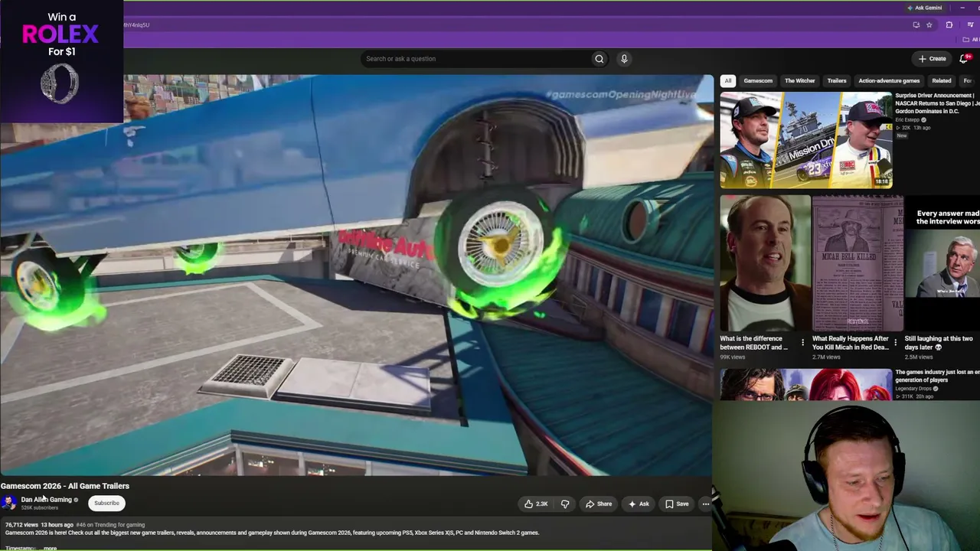
Task: Open the games industry video thumbnail
Action: tap(806, 384)
